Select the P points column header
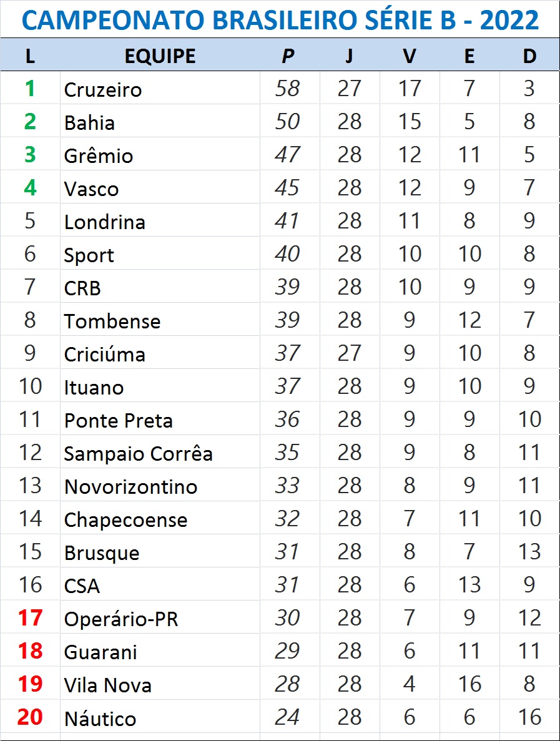This screenshot has width=560, height=741. pyautogui.click(x=289, y=56)
